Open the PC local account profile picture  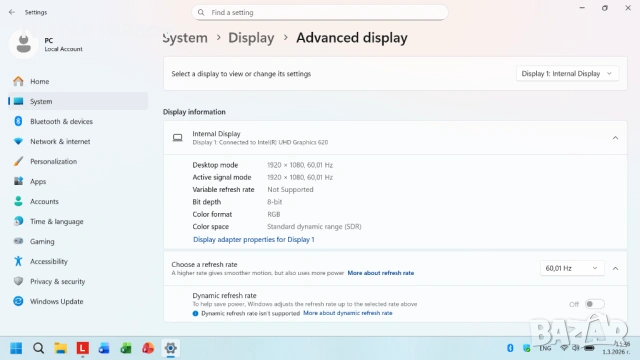click(24, 44)
